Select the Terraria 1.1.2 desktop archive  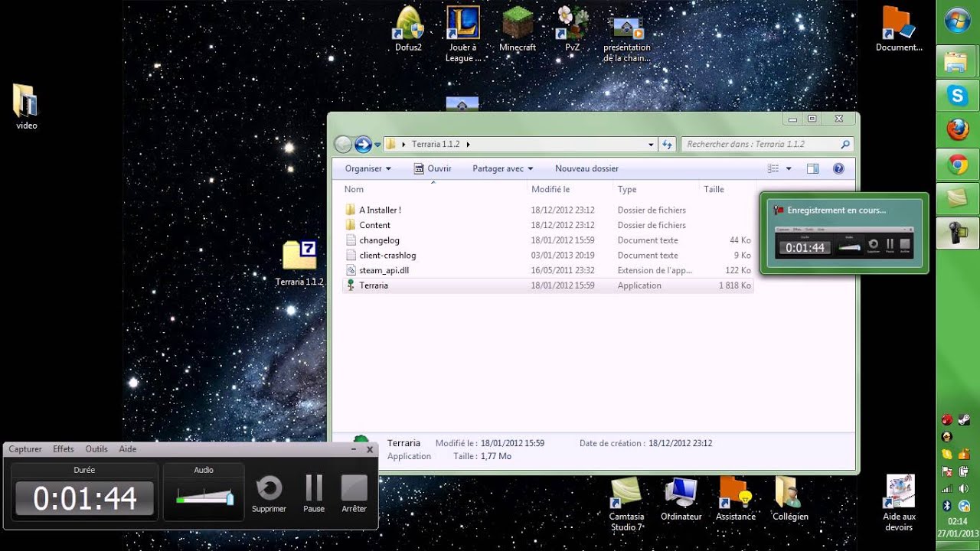[x=299, y=262]
